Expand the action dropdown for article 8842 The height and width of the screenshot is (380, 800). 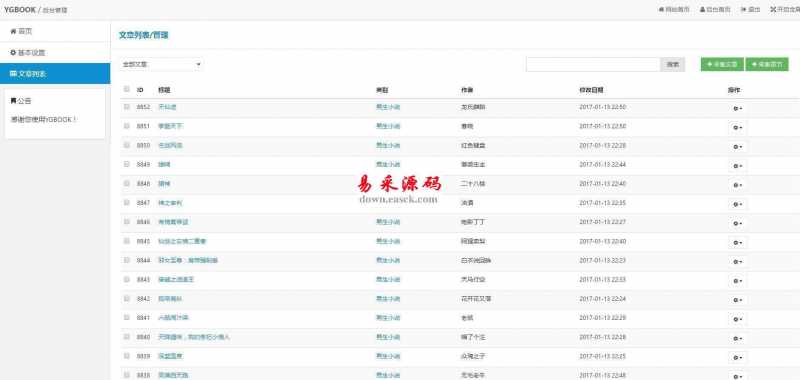[x=737, y=300]
